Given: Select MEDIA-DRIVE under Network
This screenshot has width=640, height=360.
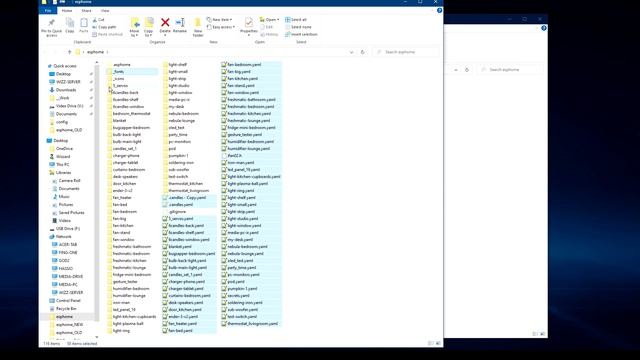Looking at the screenshot, I should 70,277.
